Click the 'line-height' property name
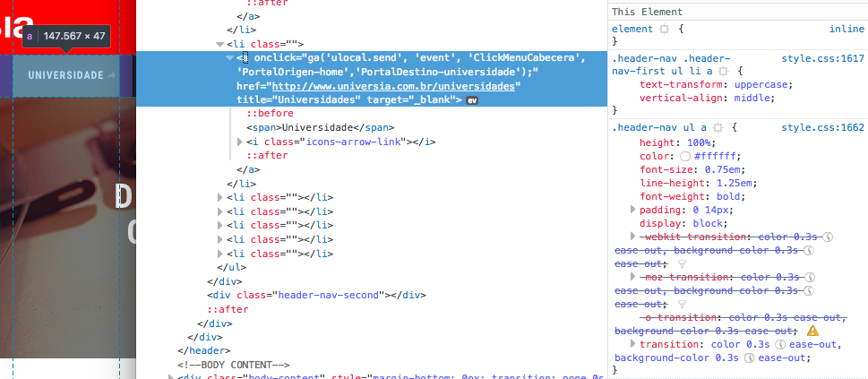 pyautogui.click(x=672, y=183)
